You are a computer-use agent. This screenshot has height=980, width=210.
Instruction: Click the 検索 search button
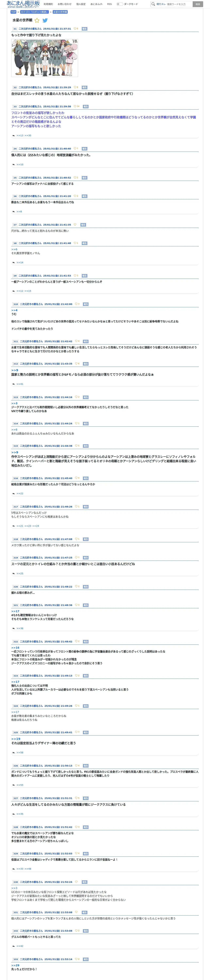click(198, 4)
